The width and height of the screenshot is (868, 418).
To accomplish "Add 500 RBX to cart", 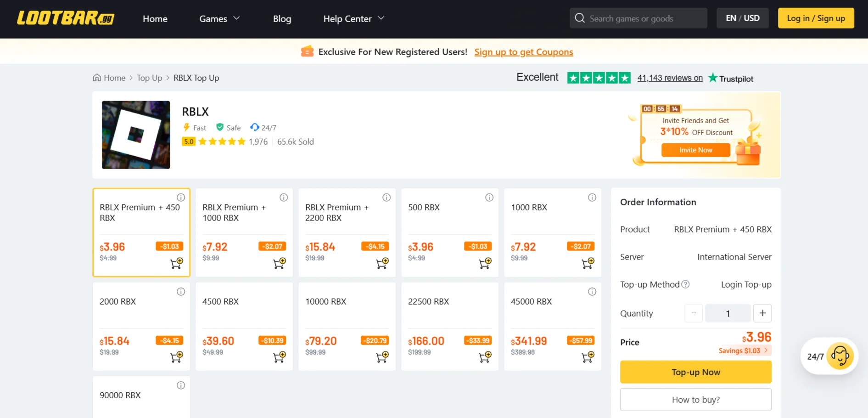I will click(485, 263).
